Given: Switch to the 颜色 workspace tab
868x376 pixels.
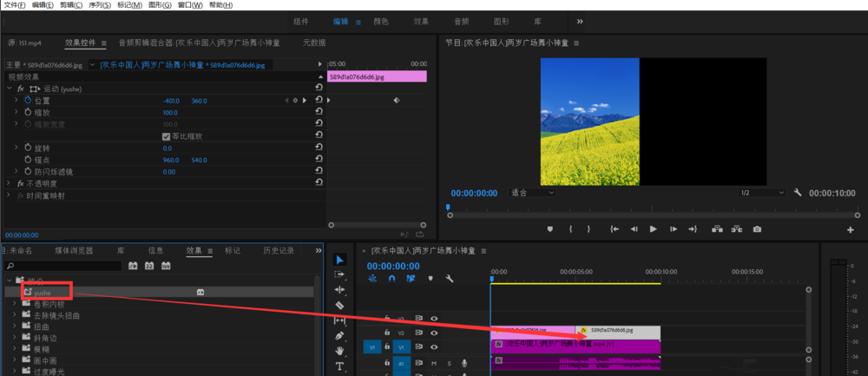Looking at the screenshot, I should pyautogui.click(x=380, y=21).
